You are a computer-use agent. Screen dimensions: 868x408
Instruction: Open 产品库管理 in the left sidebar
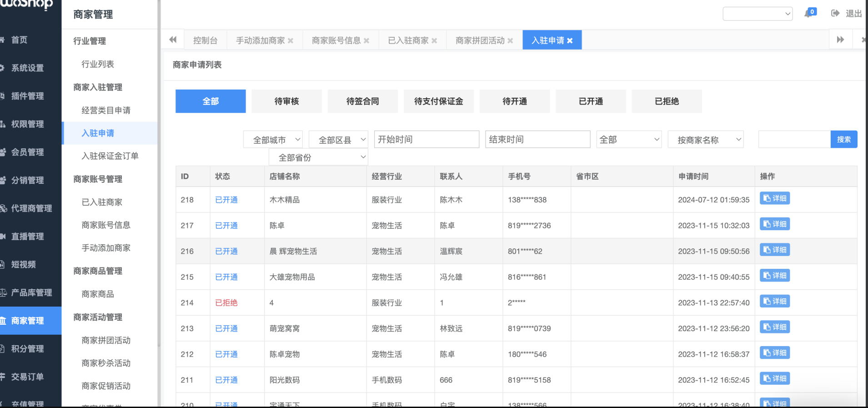31,292
